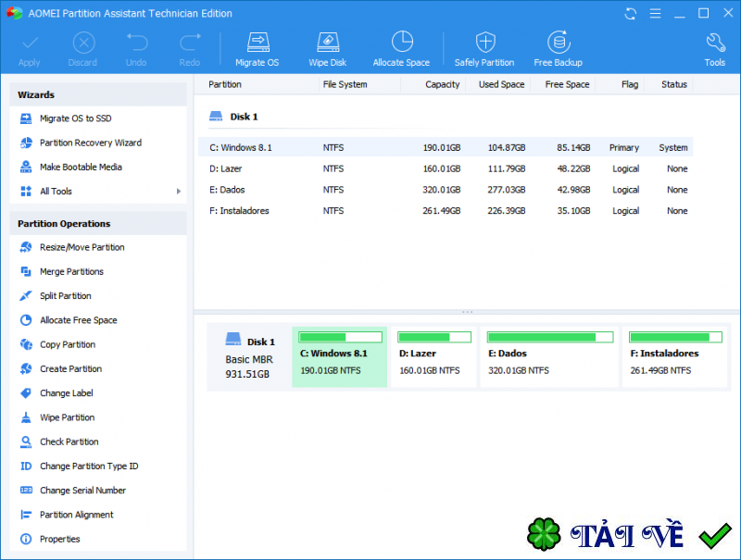This screenshot has height=560, width=741.
Task: Choose Merge Partitions from the operations list
Action: (x=71, y=271)
